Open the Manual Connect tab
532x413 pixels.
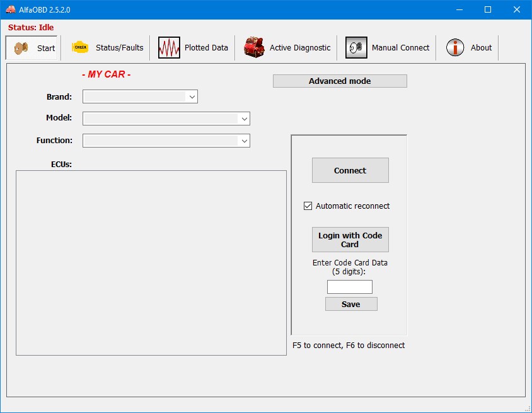[x=387, y=47]
